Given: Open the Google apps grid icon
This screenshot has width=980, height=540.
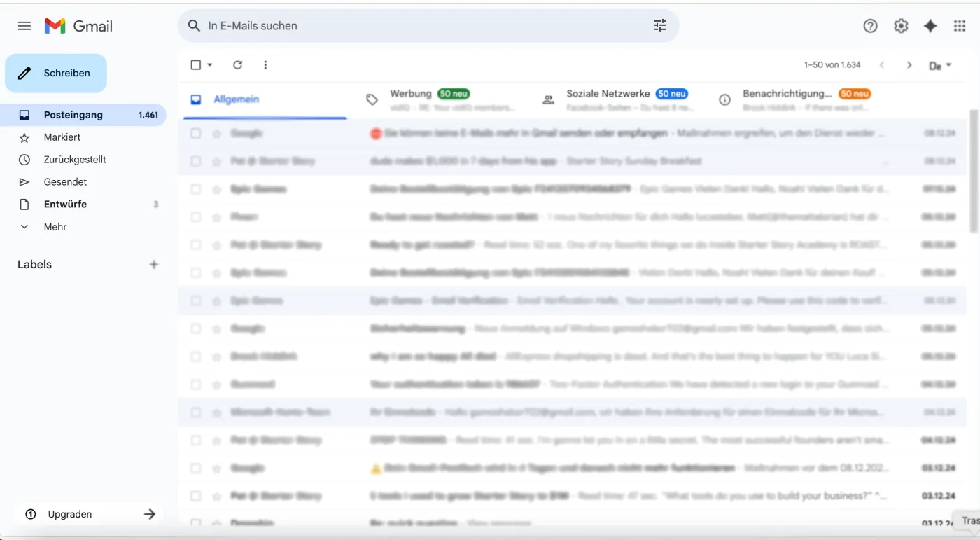Looking at the screenshot, I should [960, 26].
